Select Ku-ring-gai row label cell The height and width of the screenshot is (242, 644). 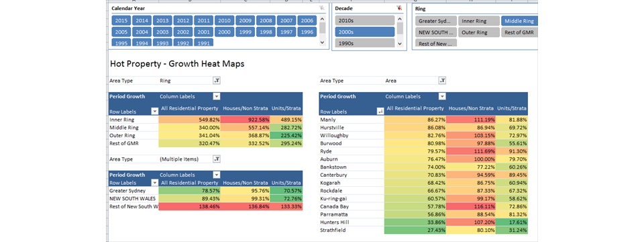(351, 199)
